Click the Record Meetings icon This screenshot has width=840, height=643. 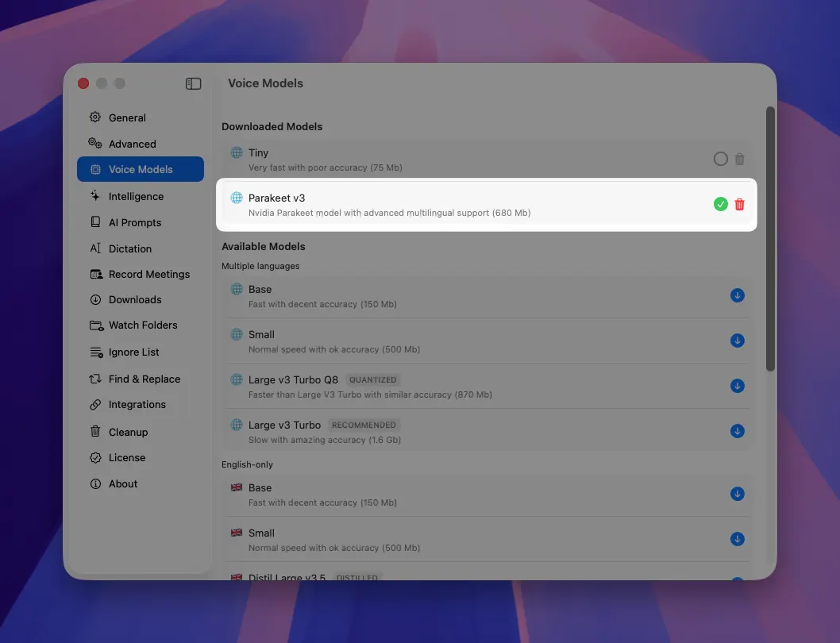click(96, 275)
